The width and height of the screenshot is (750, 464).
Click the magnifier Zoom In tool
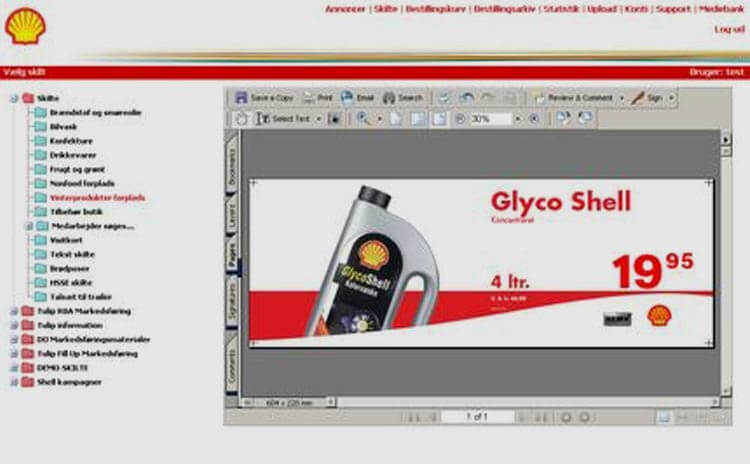(363, 118)
